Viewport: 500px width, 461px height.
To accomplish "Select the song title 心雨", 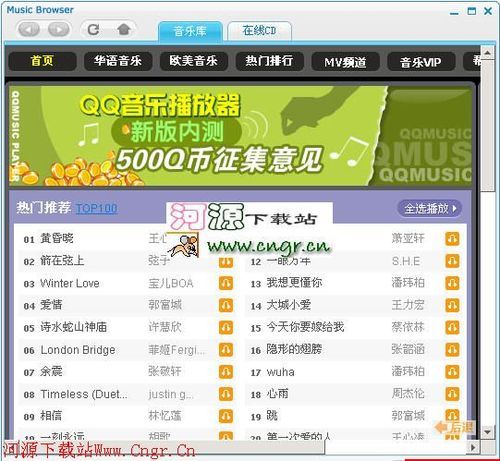I will pyautogui.click(x=277, y=394).
